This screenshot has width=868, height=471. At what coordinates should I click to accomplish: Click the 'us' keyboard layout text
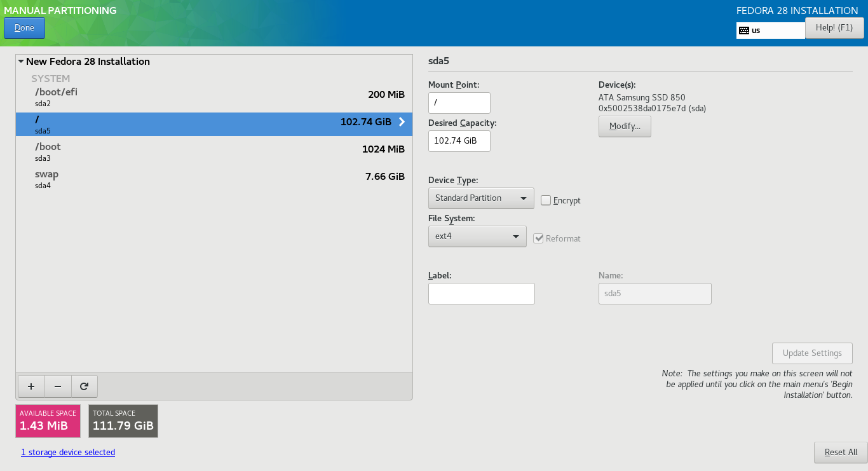pyautogui.click(x=756, y=31)
